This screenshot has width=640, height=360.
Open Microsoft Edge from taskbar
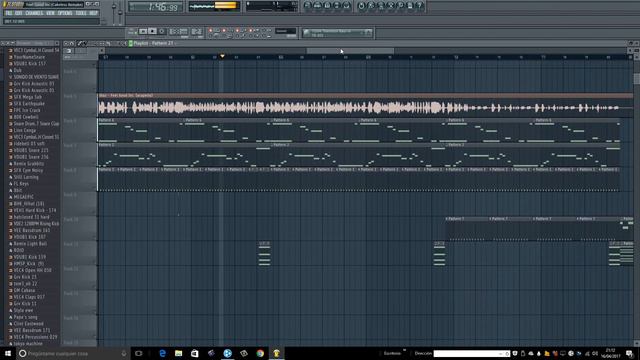click(x=162, y=353)
